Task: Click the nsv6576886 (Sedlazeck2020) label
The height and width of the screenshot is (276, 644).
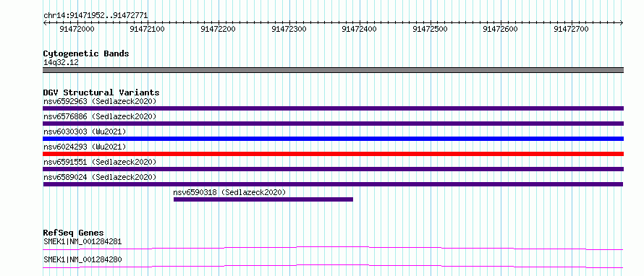Action: [100, 116]
